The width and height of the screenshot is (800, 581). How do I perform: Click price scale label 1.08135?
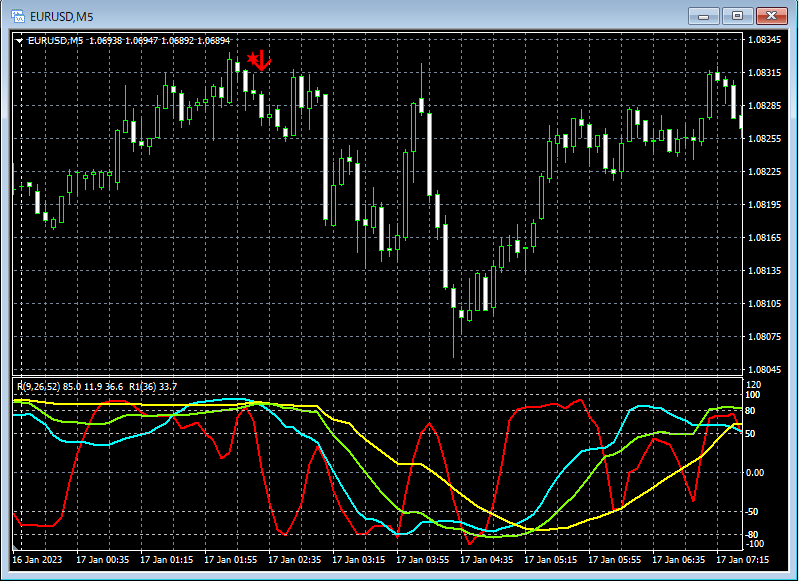[x=764, y=271]
